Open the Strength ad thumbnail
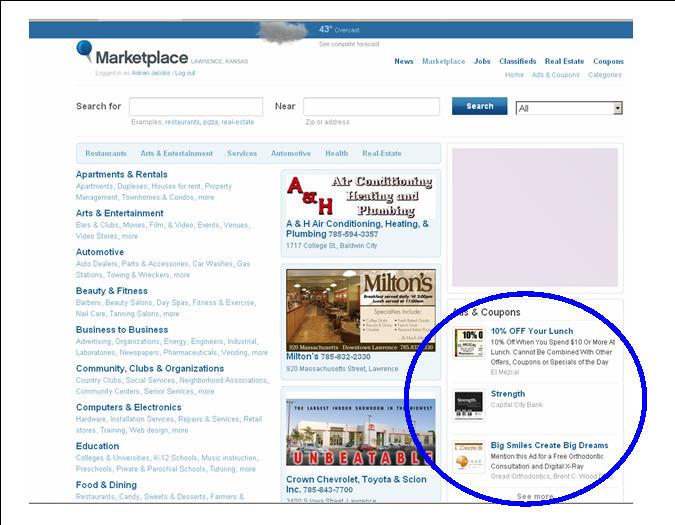675x525 pixels. pyautogui.click(x=469, y=405)
